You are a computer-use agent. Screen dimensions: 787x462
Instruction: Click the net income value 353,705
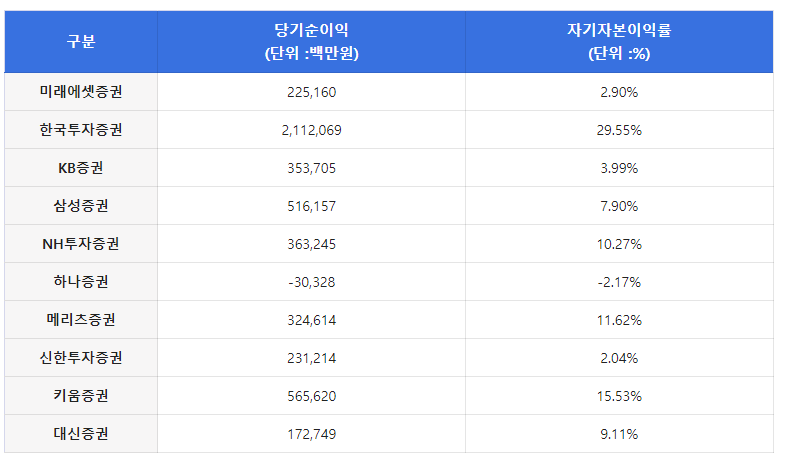click(x=311, y=168)
